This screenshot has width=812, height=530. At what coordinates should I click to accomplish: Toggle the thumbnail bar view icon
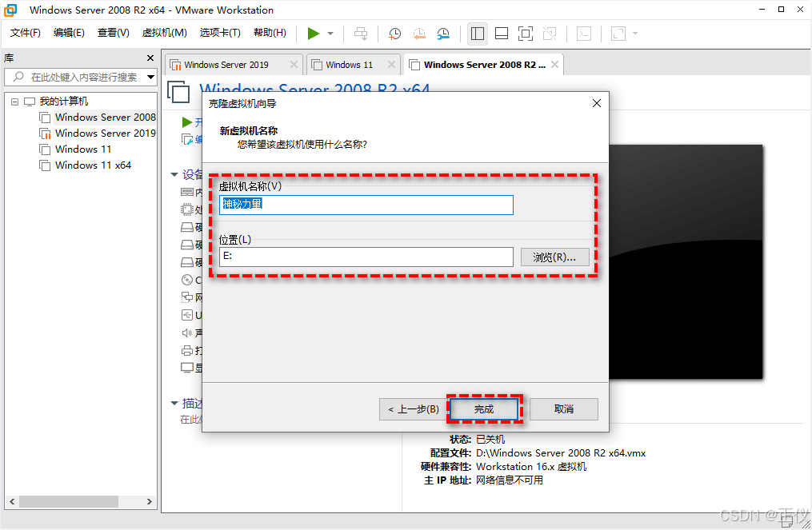pos(502,34)
